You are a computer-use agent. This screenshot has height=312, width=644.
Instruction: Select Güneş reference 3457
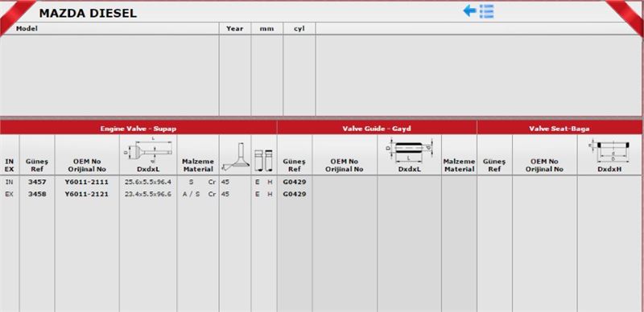[37, 182]
